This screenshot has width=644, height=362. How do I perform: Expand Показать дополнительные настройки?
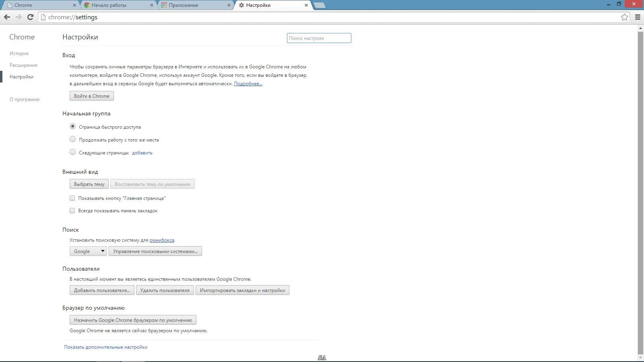[x=105, y=347]
